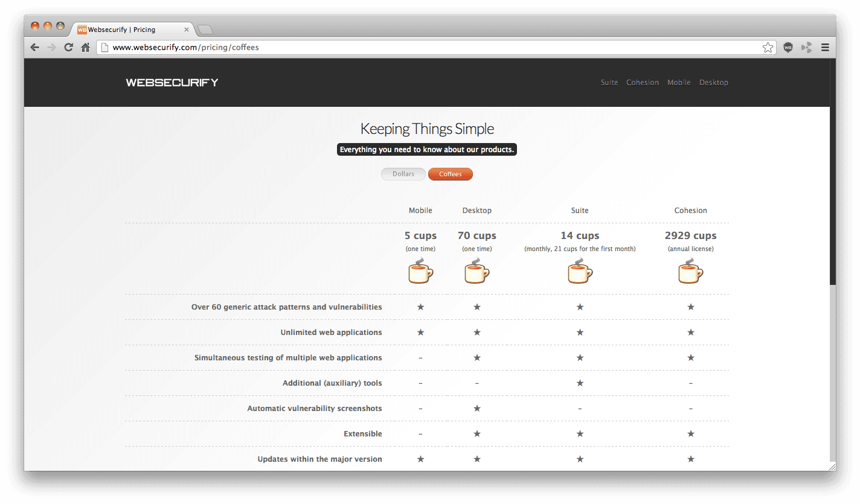Select the Websecurify | Pricing tab

point(133,30)
